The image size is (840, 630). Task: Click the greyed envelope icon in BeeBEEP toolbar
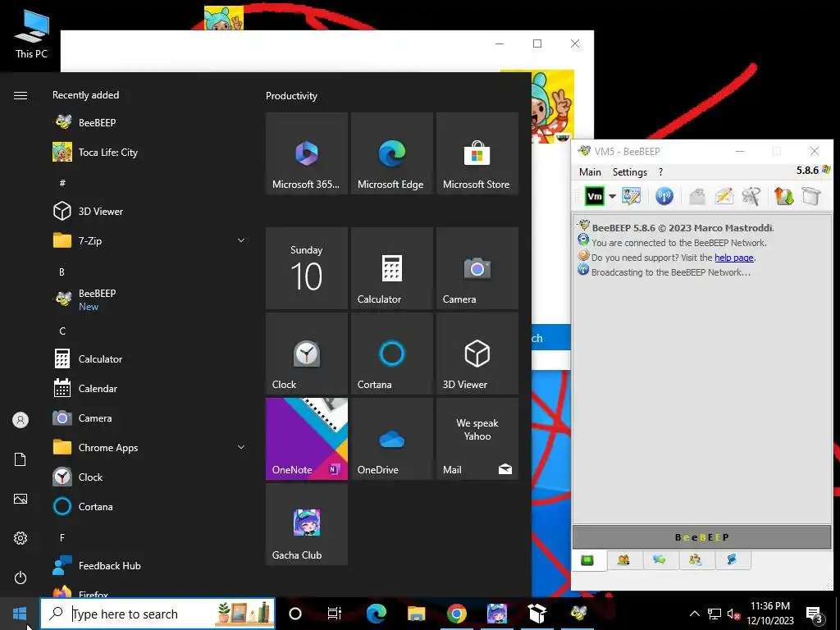(697, 197)
